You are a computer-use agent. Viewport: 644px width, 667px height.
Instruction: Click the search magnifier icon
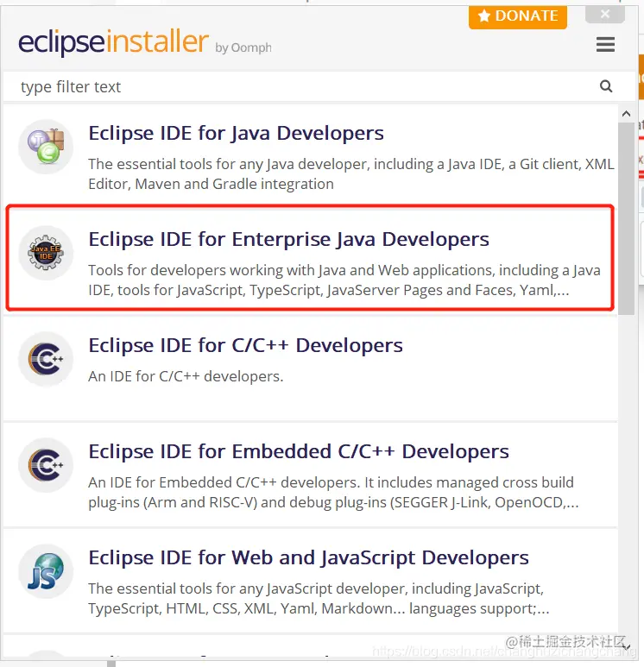pyautogui.click(x=606, y=86)
